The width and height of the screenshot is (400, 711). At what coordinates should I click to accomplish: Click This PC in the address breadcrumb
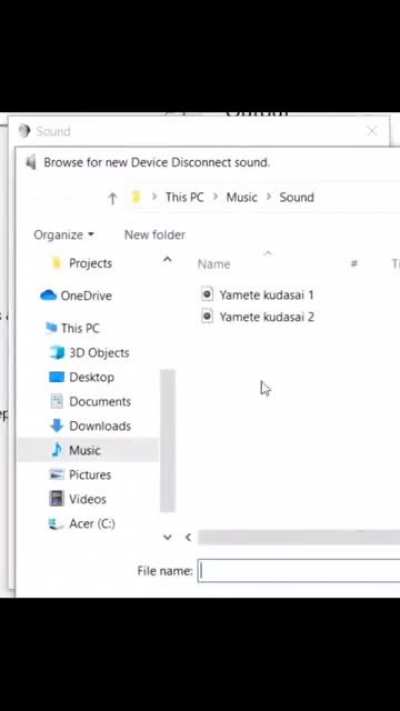[x=185, y=197]
